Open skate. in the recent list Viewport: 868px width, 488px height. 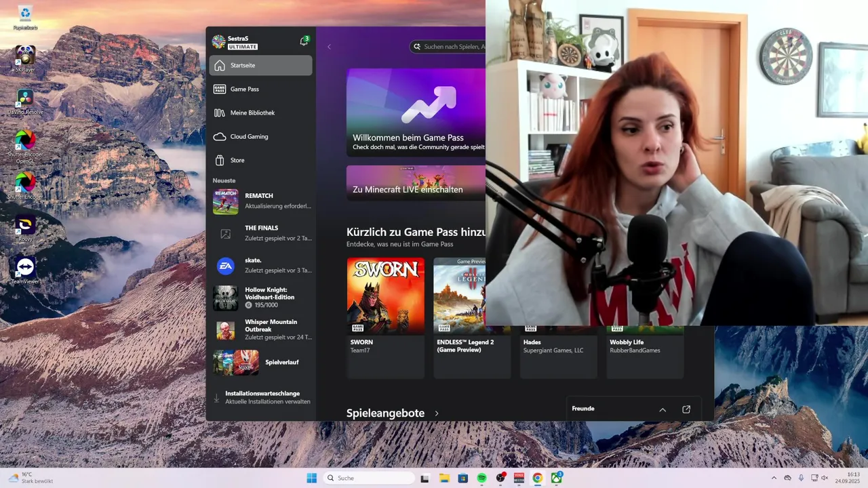260,266
